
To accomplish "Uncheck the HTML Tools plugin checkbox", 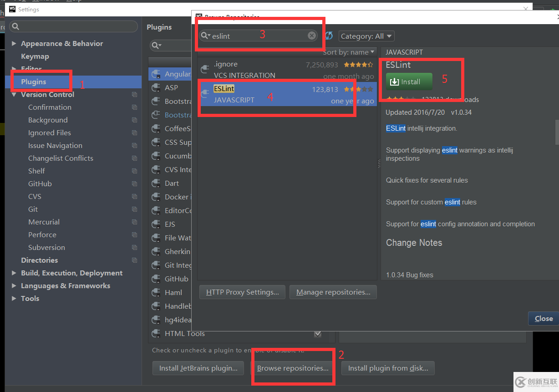I will tap(318, 334).
